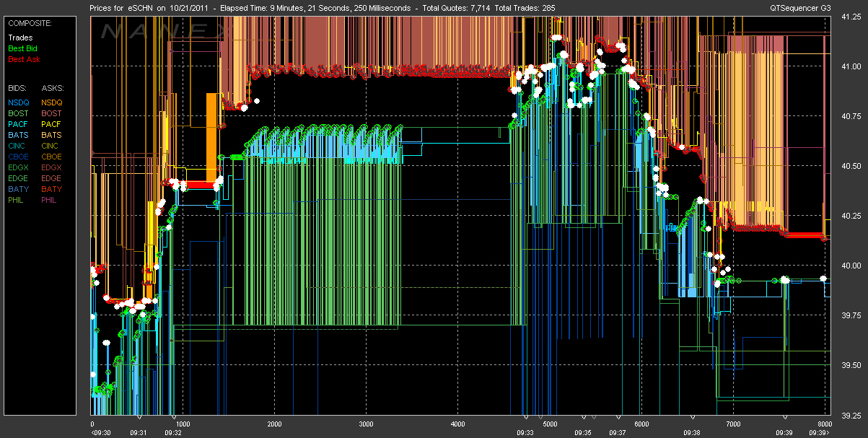
Task: Click the 39.25 price axis label
Action: pyautogui.click(x=851, y=415)
